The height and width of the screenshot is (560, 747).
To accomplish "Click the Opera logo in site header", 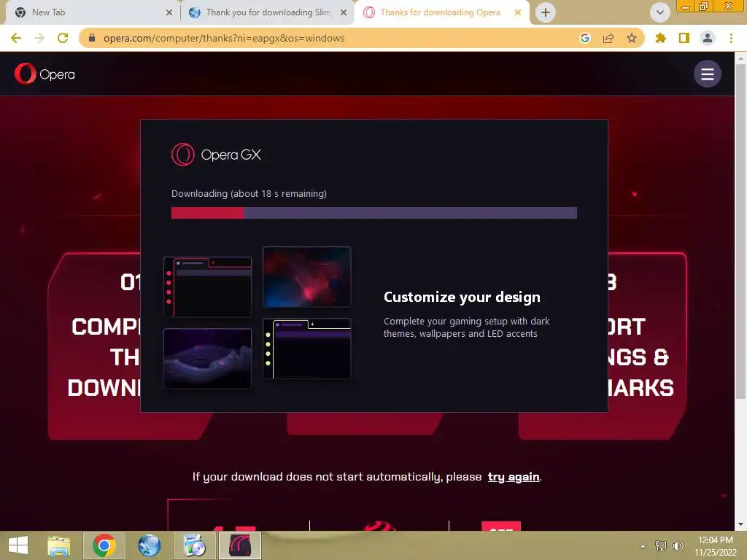I will (44, 74).
